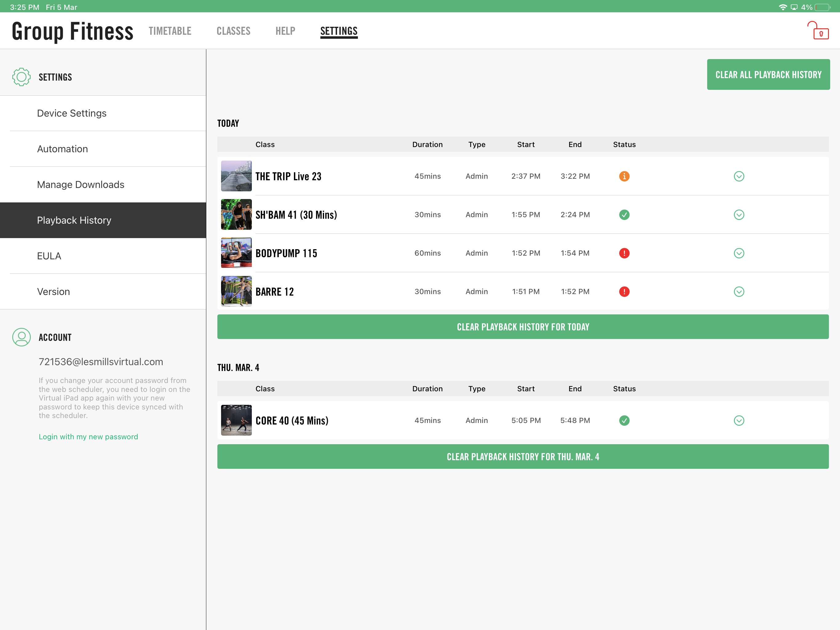Open Manage Downloads in sidebar
840x630 pixels.
pos(81,185)
